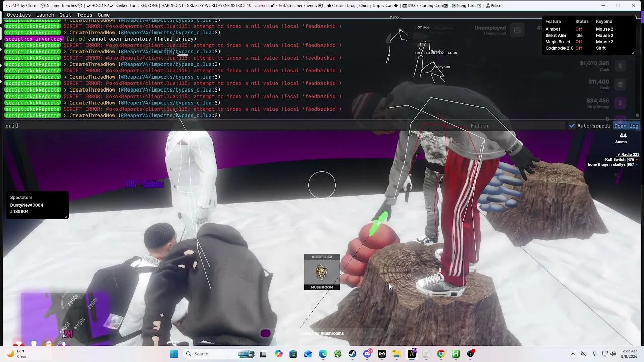Open the weather widget showing 68°F
644x362 pixels.
[x=16, y=354]
